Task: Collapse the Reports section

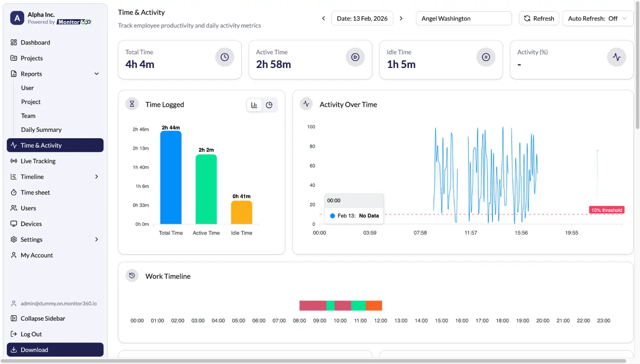Action: tap(96, 74)
